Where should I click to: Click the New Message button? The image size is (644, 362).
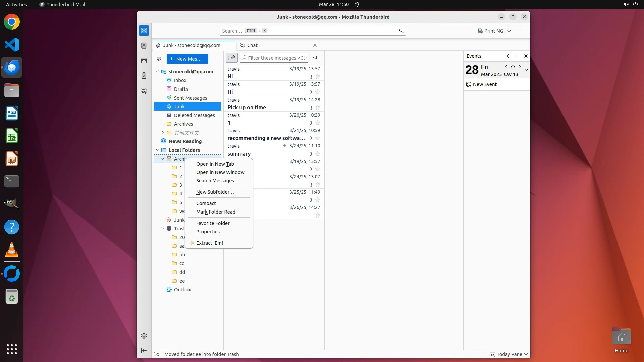[187, 59]
